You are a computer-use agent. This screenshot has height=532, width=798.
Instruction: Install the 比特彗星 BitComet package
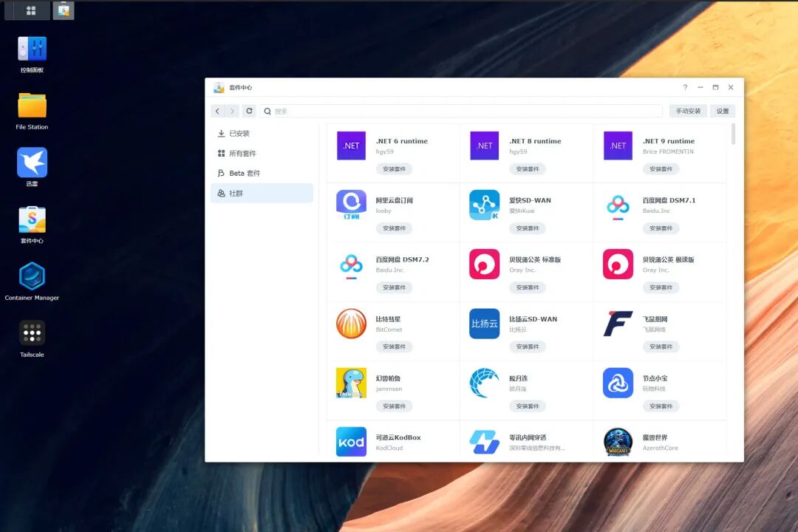[394, 347]
